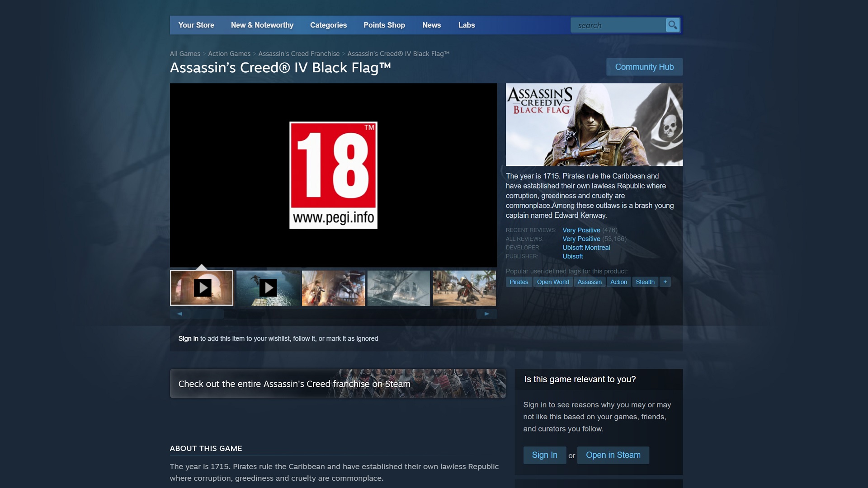Select the fourth screenshot thumbnail

coord(398,288)
